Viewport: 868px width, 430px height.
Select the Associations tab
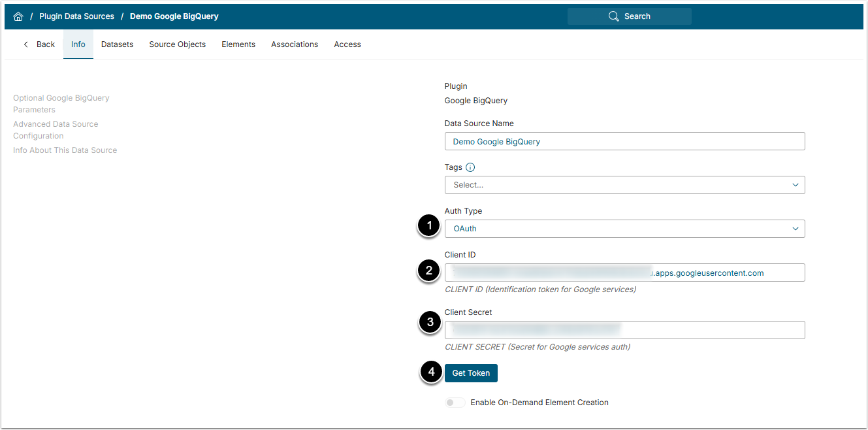point(295,44)
